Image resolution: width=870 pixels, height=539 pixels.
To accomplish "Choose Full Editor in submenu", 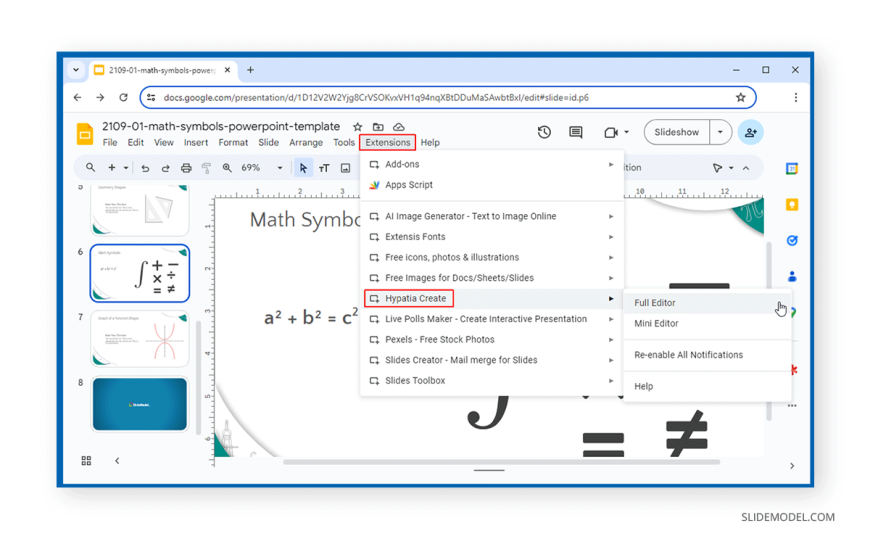I will pyautogui.click(x=707, y=303).
